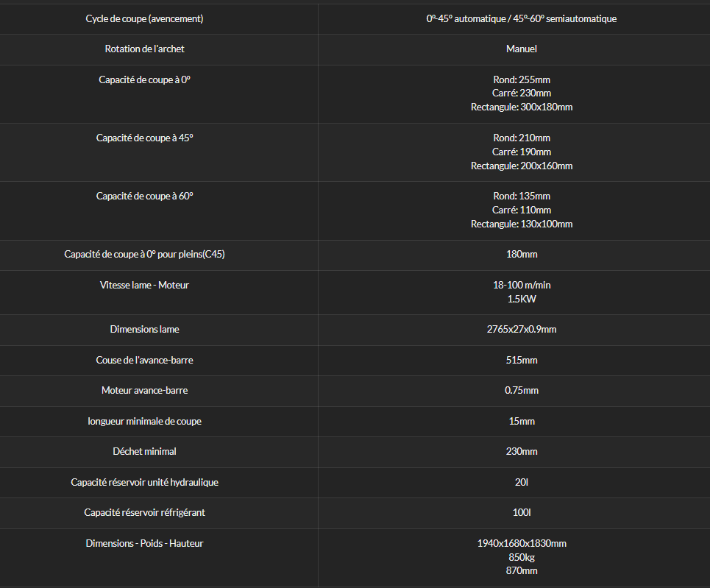Select the '1940x1680x1830mm' dimensions value
Viewport: 710px width, 588px height.
[x=521, y=543]
